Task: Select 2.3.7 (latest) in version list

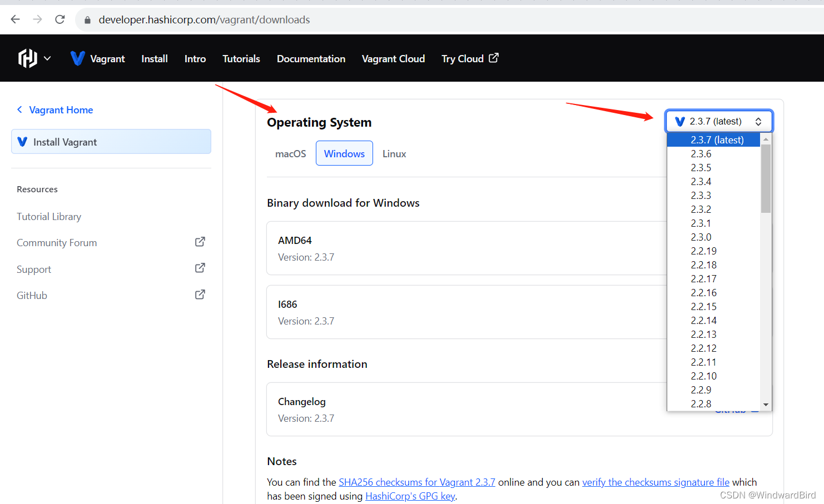Action: tap(713, 140)
